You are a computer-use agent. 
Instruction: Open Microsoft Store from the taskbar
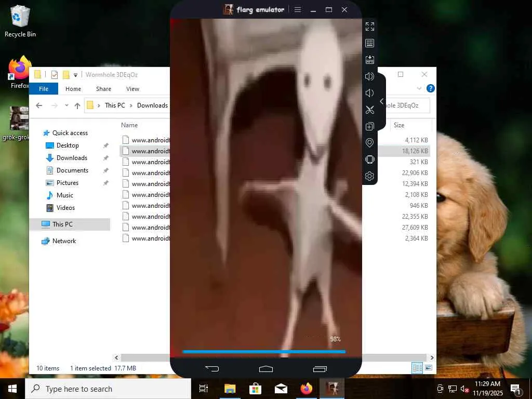pos(255,389)
